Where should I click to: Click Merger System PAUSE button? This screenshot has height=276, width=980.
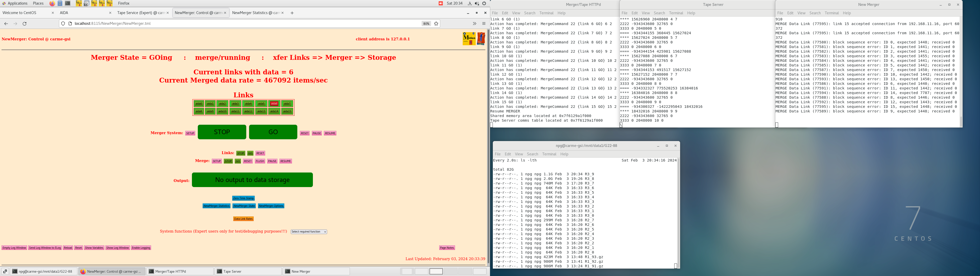pyautogui.click(x=317, y=133)
